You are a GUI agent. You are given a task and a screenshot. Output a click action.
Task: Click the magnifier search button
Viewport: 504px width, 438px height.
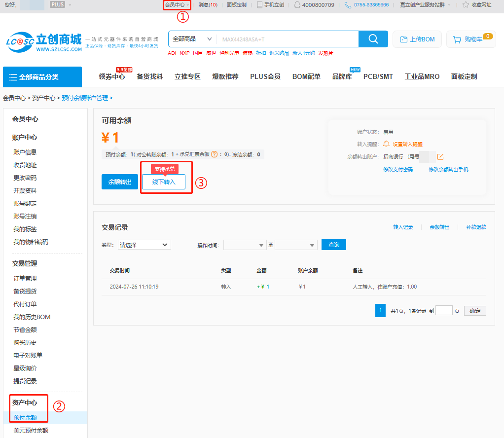click(373, 39)
